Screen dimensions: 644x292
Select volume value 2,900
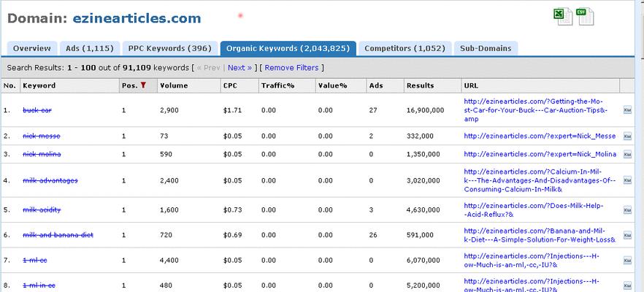(169, 110)
